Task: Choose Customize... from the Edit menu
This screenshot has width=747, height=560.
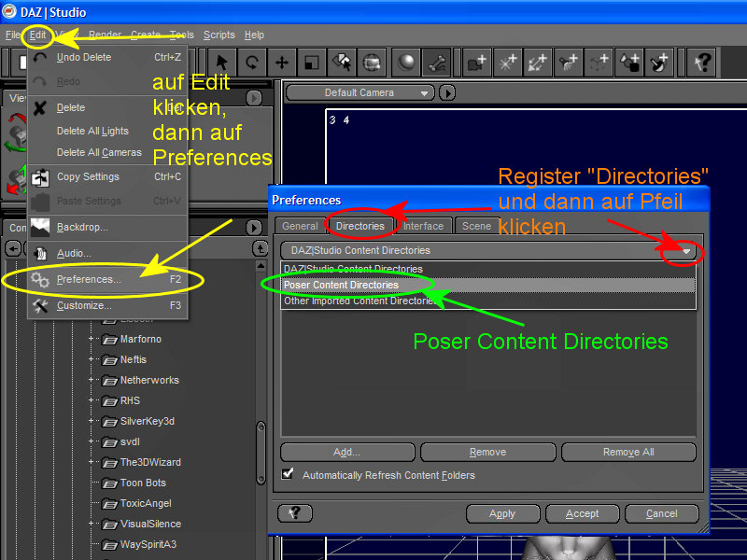Action: coord(107,305)
